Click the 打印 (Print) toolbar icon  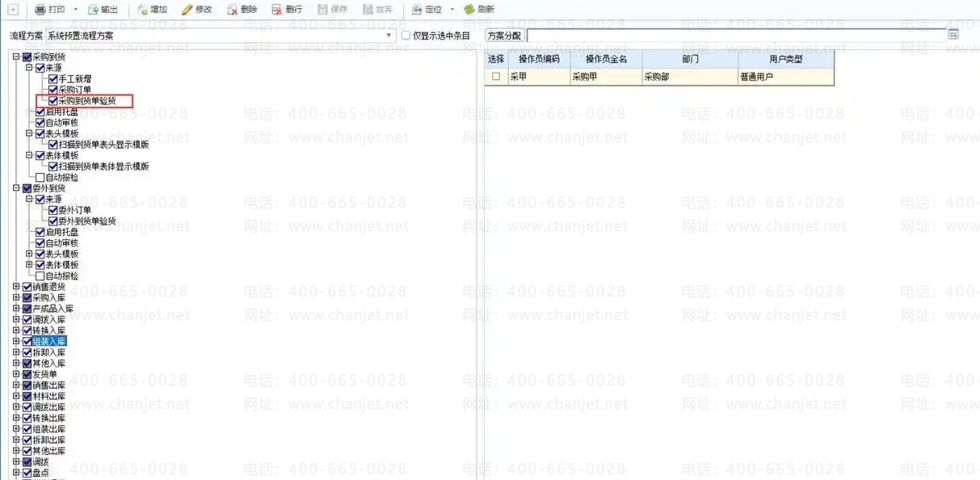click(x=40, y=10)
